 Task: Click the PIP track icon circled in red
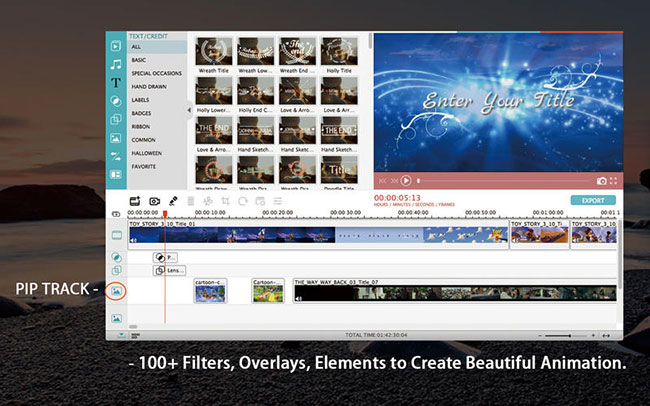(x=117, y=291)
